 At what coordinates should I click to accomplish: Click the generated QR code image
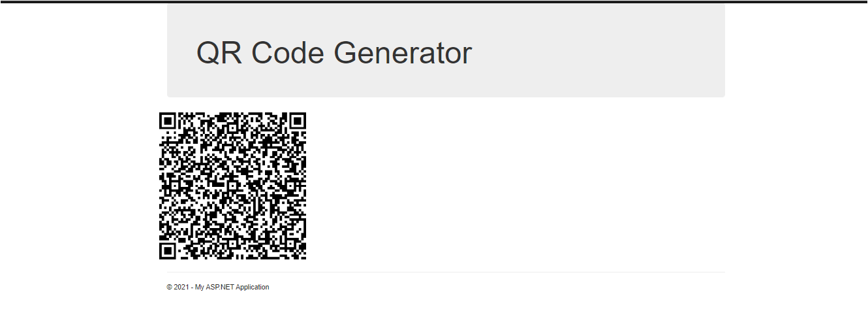click(233, 186)
